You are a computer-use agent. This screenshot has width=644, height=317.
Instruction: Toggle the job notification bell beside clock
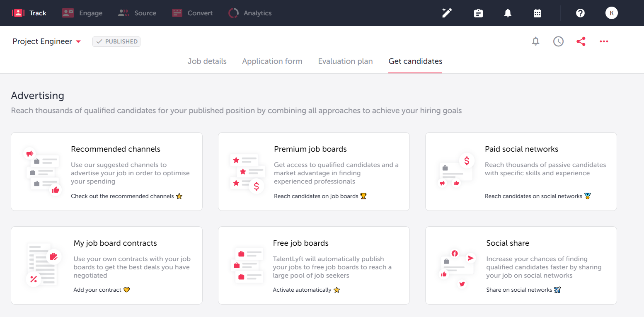536,41
